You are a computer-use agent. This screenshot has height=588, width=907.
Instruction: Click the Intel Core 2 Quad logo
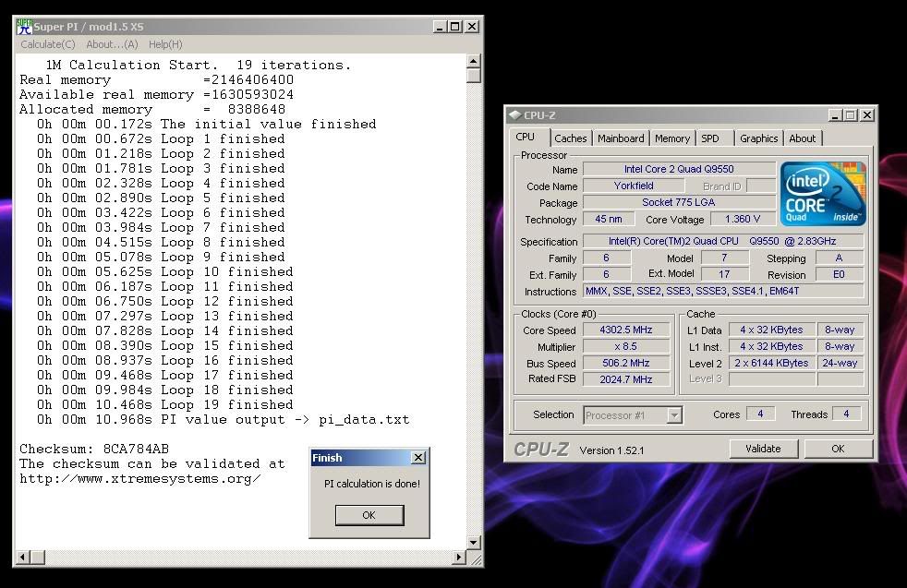(823, 193)
